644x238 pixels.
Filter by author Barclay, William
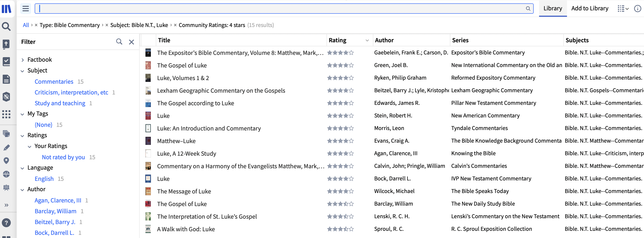click(55, 211)
